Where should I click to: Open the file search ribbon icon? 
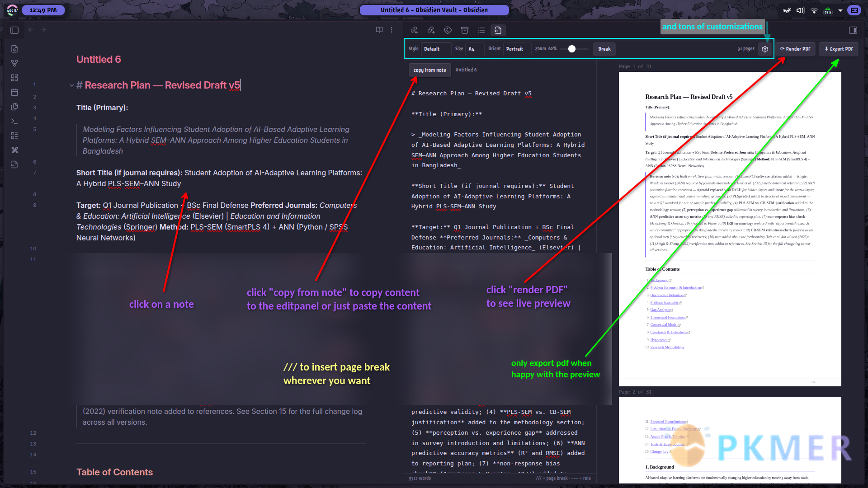pyautogui.click(x=14, y=49)
